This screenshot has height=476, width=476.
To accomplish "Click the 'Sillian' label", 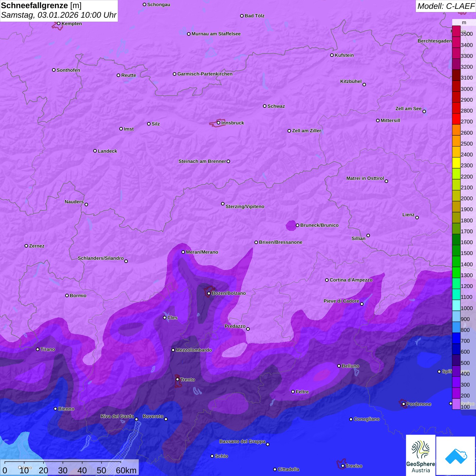I will (x=358, y=238).
